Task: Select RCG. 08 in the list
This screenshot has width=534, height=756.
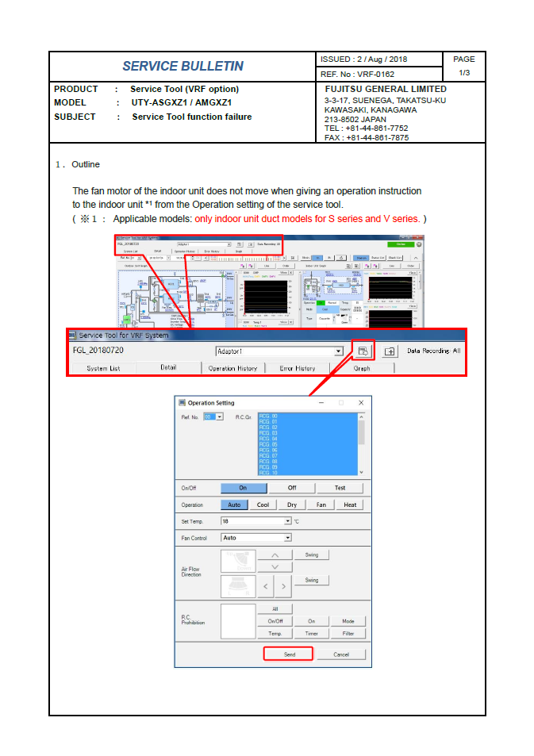Action: (x=308, y=462)
